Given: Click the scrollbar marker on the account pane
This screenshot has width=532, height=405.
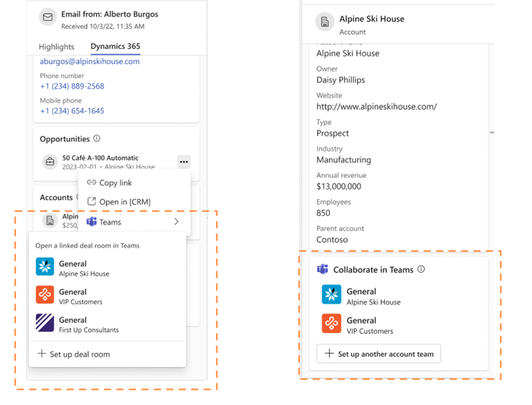Looking at the screenshot, I should (492, 132).
